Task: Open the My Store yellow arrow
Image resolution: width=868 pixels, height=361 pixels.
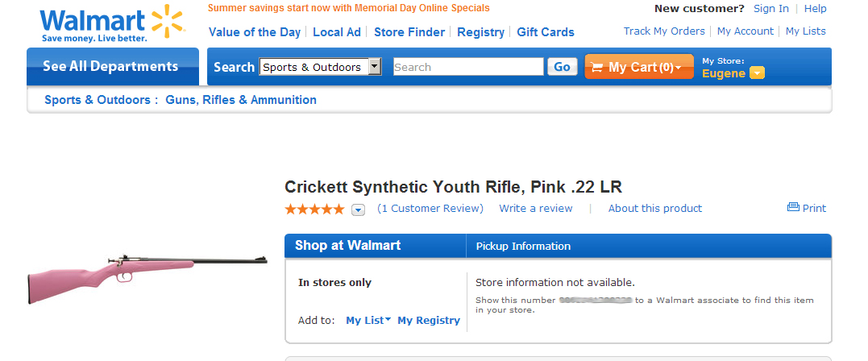Action: click(757, 73)
